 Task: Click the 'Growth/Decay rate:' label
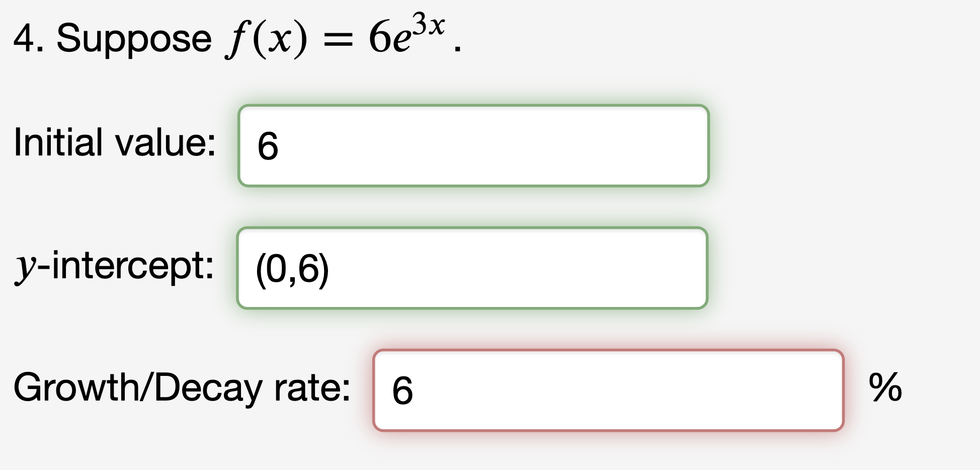(184, 390)
